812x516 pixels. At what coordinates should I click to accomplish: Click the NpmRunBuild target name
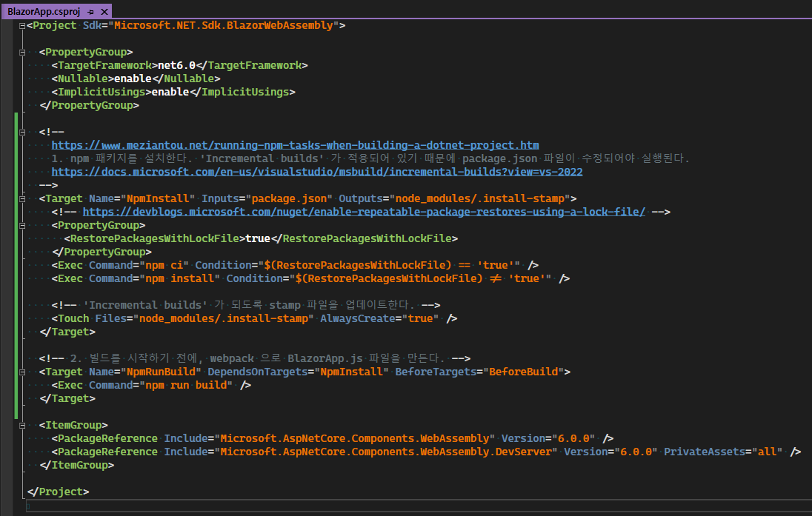[x=161, y=372]
